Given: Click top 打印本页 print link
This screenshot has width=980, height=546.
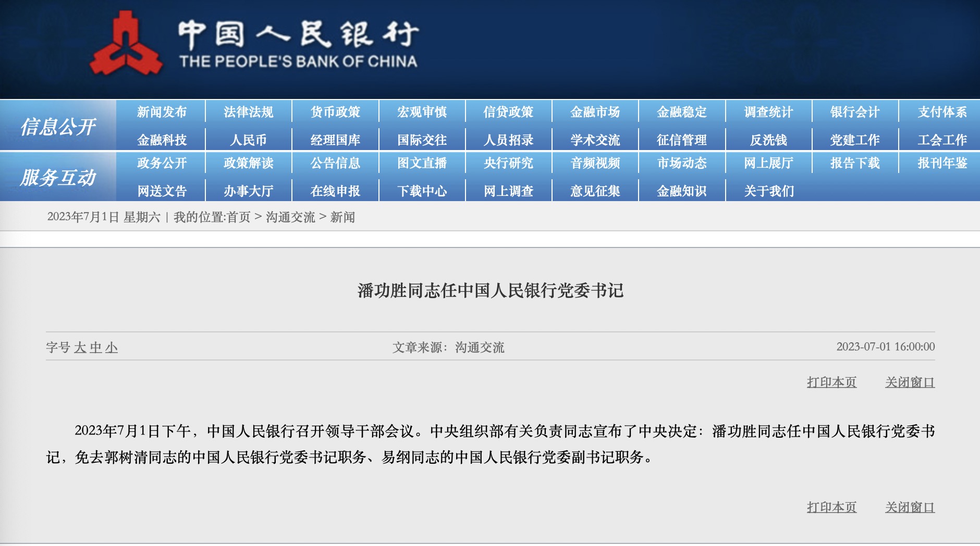Looking at the screenshot, I should click(831, 382).
